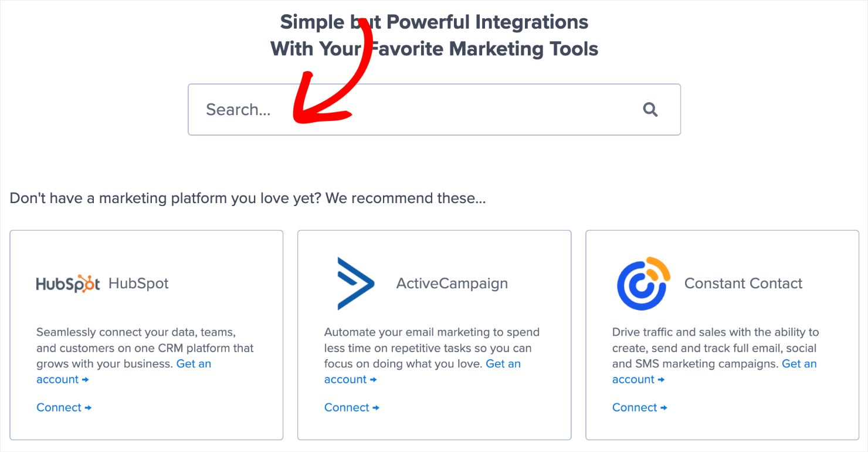This screenshot has height=452, width=868.
Task: Click the 'We recommend these' text line
Action: [x=247, y=198]
